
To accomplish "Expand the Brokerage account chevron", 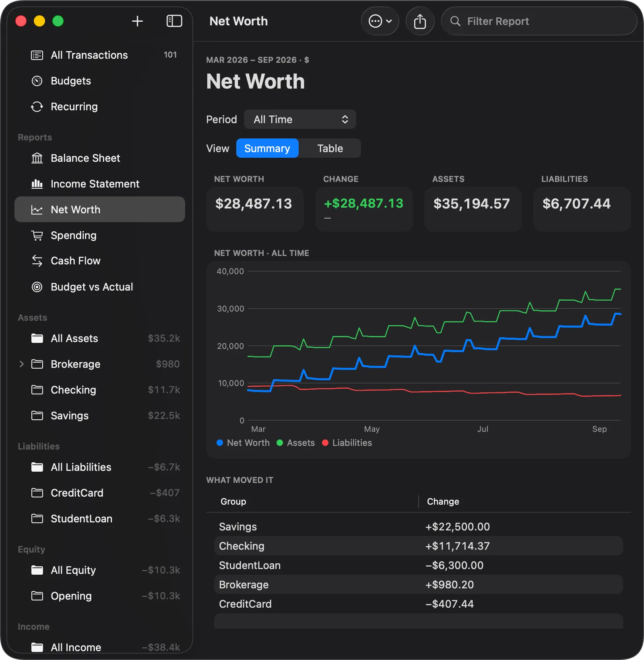I will 22,364.
